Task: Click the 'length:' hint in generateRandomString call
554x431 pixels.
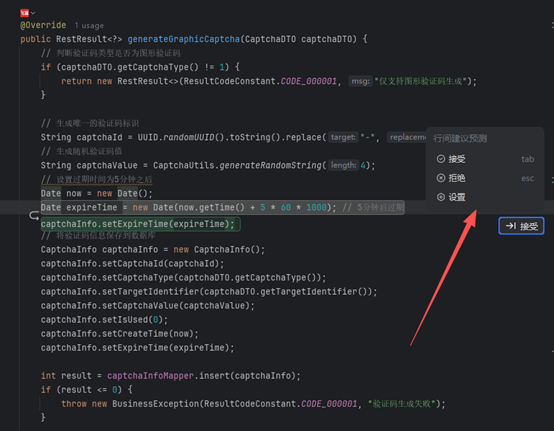Action: [343, 165]
